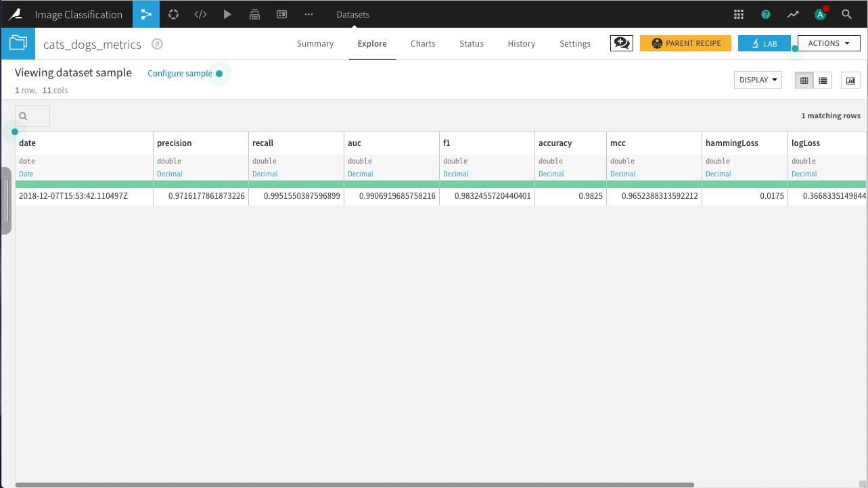868x488 pixels.
Task: Click the Configure sample link
Action: pyautogui.click(x=180, y=74)
